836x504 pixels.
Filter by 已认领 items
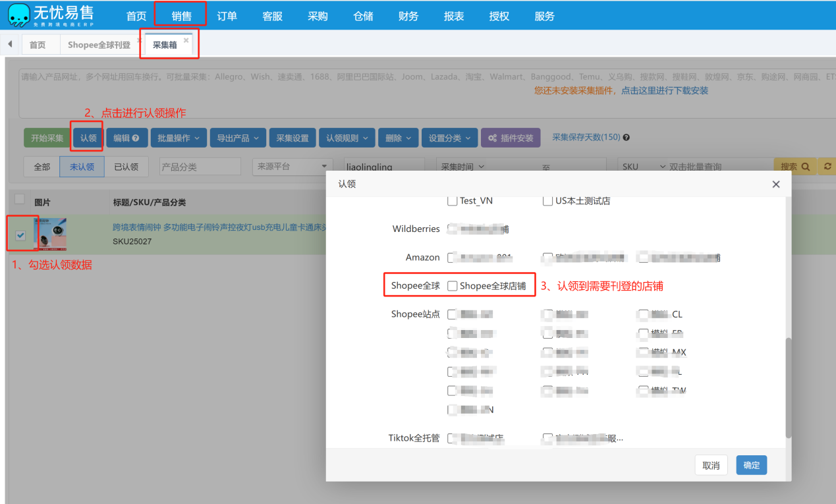click(126, 167)
